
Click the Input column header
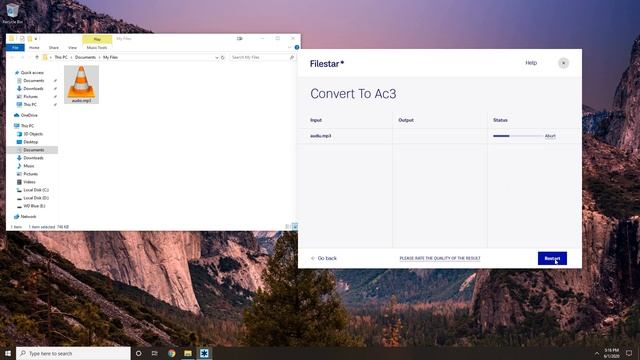(316, 120)
